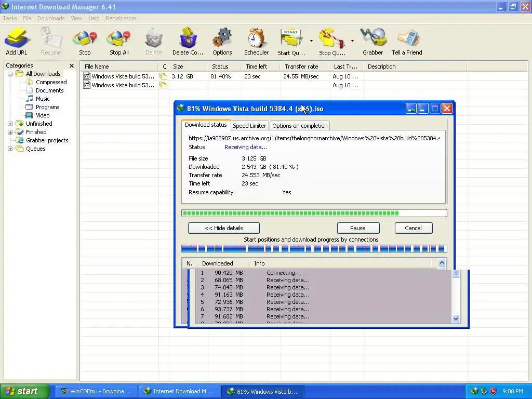Open the Help menu

(94, 18)
